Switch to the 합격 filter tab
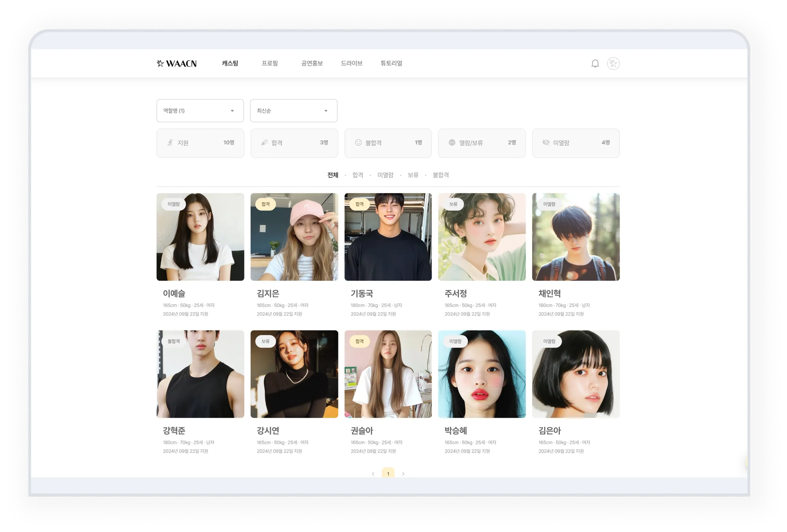 pos(357,175)
